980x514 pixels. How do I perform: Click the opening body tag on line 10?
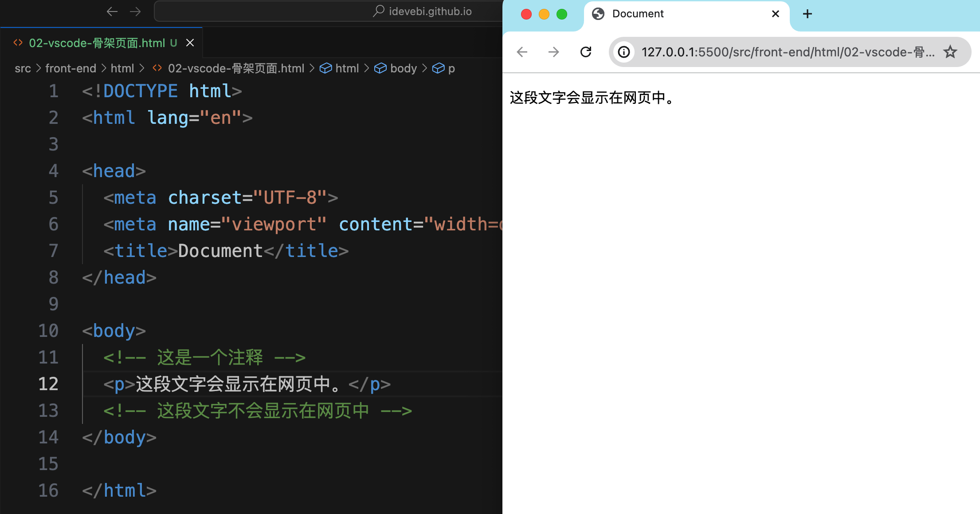[114, 331]
